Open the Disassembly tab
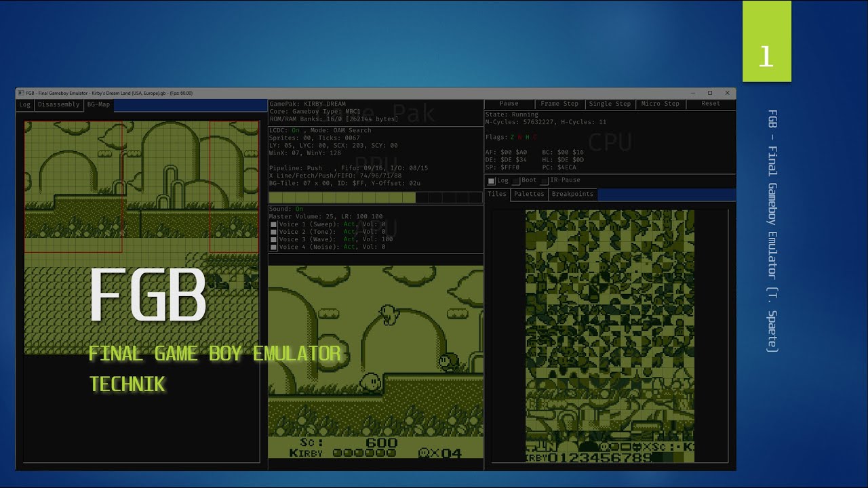This screenshot has height=488, width=868. click(x=58, y=104)
